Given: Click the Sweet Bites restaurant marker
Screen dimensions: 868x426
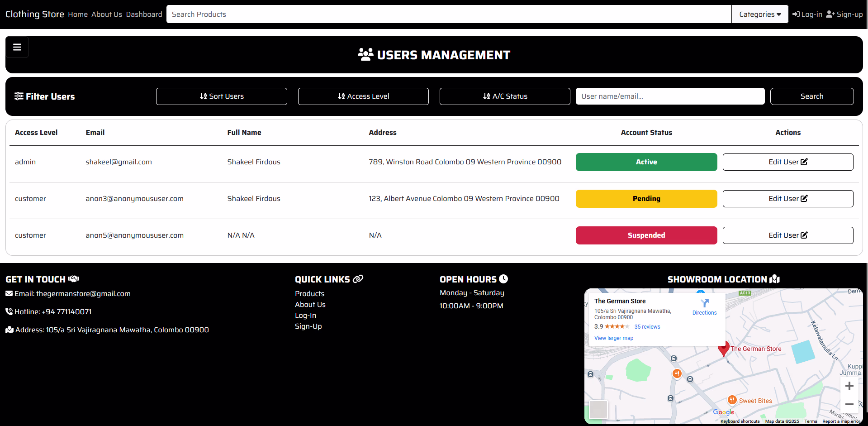Looking at the screenshot, I should click(x=732, y=400).
